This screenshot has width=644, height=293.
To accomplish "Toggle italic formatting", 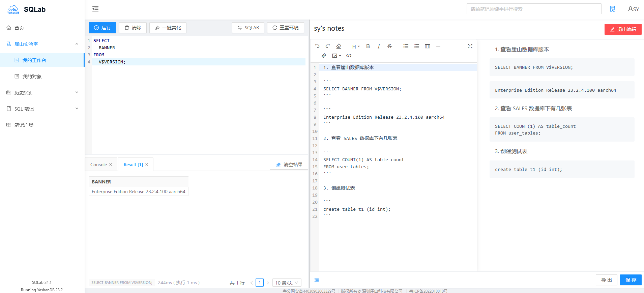I will point(379,46).
